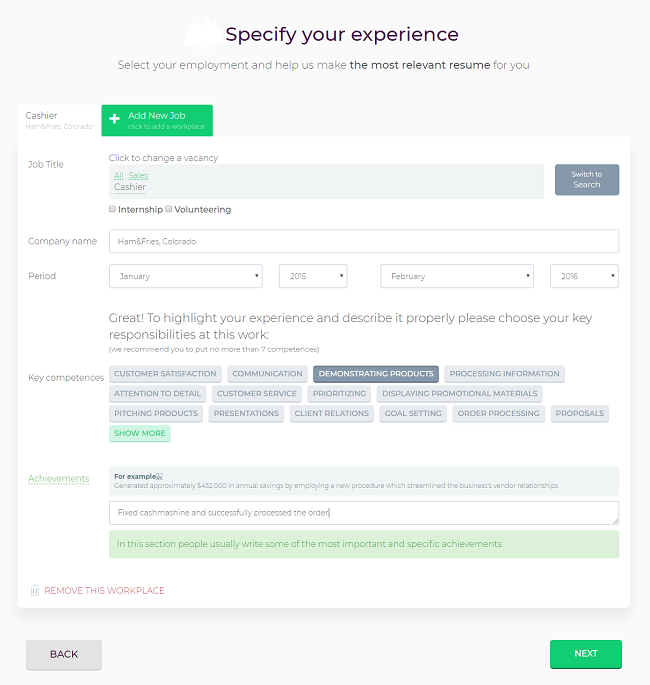Enable the Volunteering checkbox

(x=169, y=209)
